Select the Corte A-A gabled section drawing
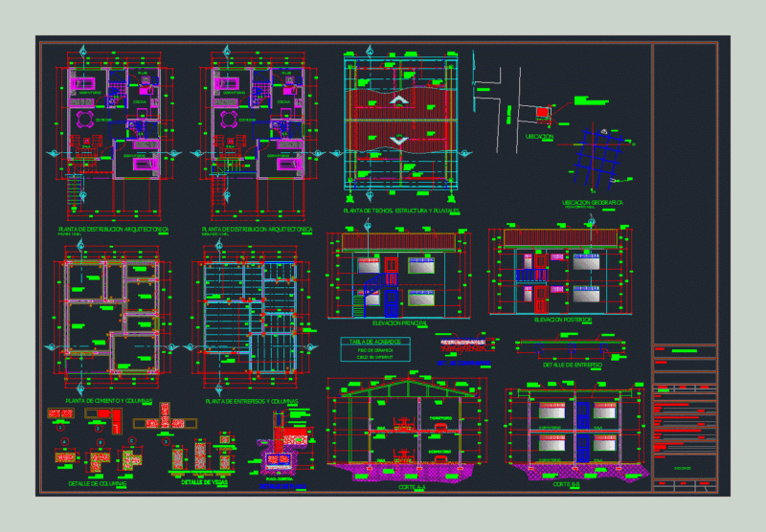 [x=408, y=428]
